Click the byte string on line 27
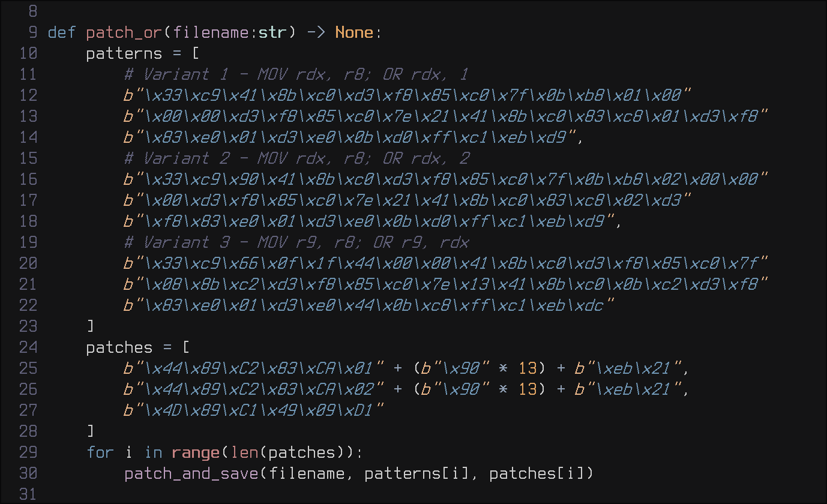Viewport: 827px width, 504px height. (x=253, y=410)
